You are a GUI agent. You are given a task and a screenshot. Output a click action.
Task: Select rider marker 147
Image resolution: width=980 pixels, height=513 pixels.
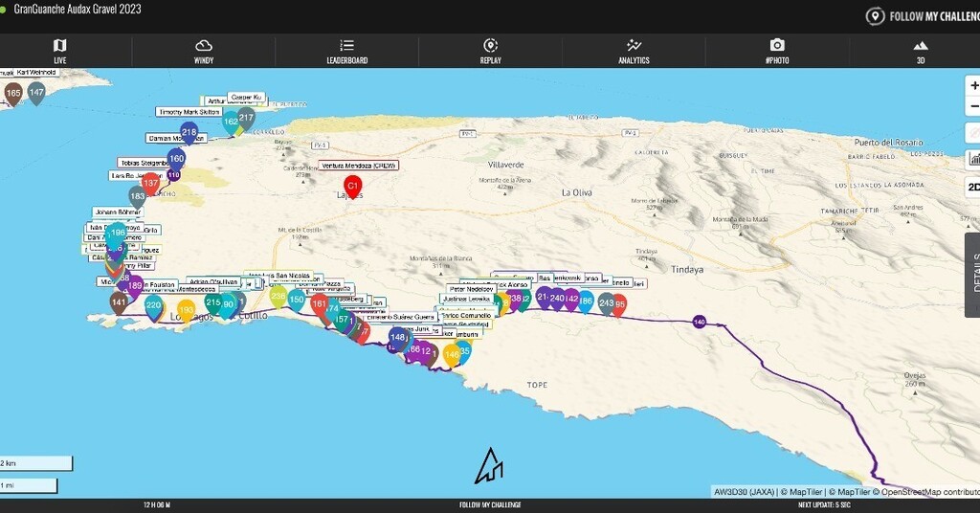[36, 93]
